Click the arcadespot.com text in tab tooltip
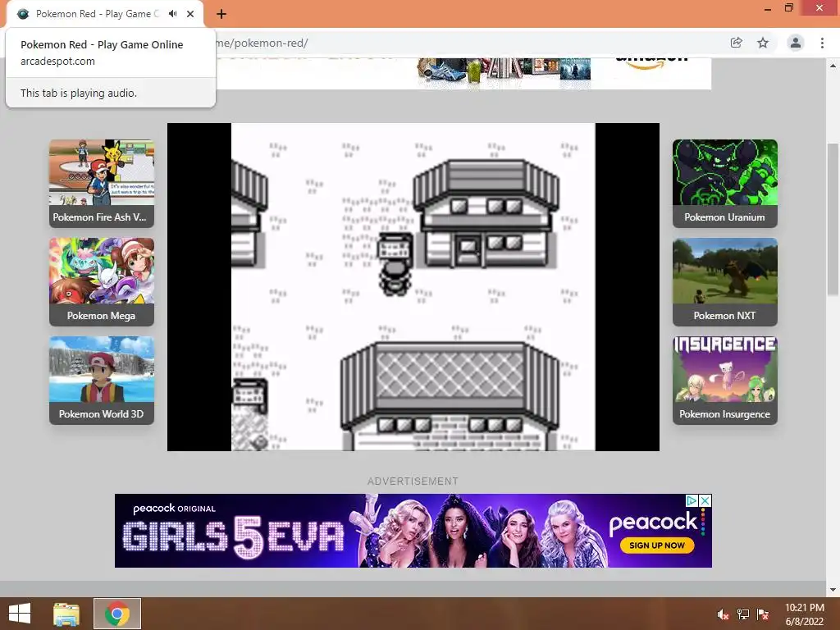Screen dimensions: 840x630 pyautogui.click(x=58, y=61)
